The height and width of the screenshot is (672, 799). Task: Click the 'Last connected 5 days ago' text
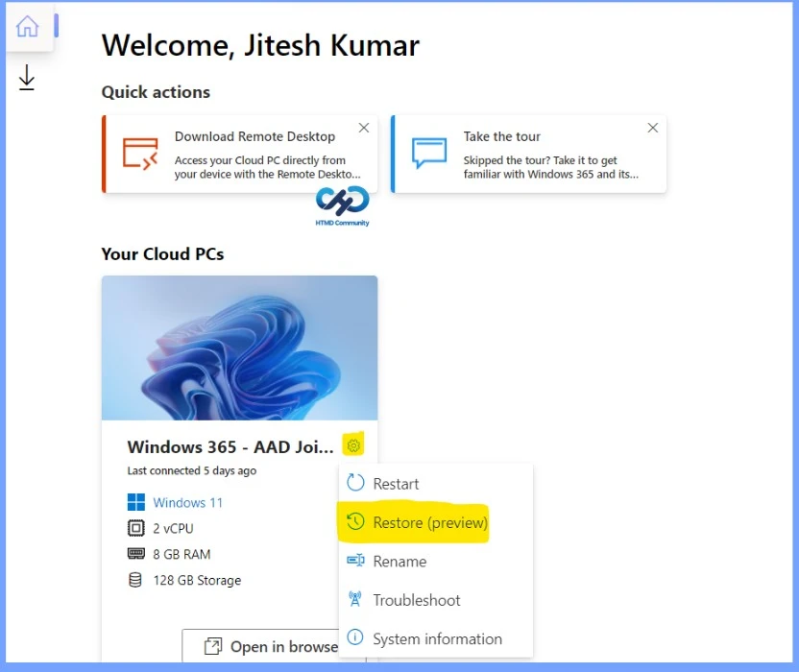[x=192, y=470]
